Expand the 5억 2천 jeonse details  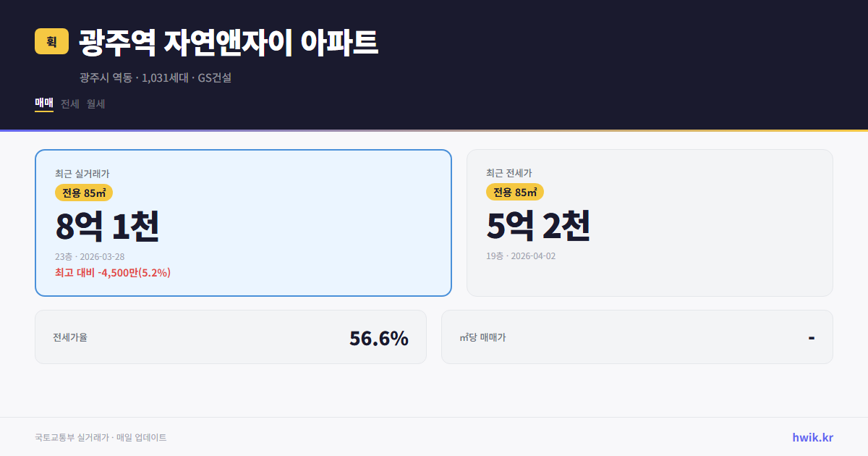click(539, 226)
